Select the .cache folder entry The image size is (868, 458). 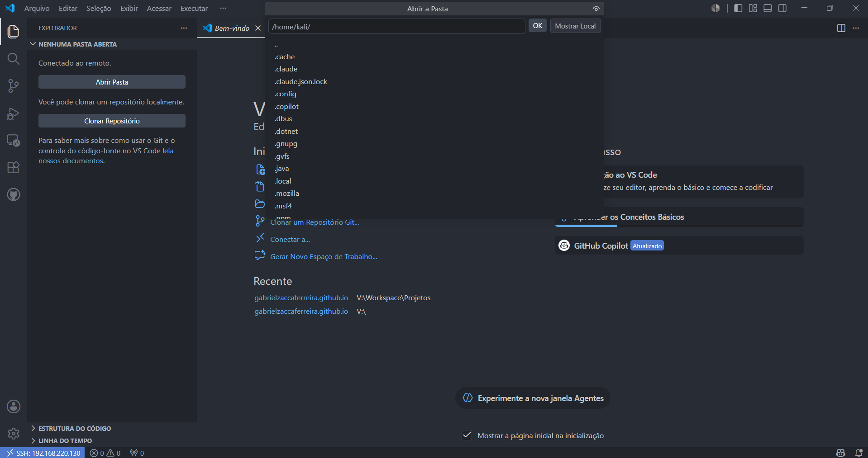[x=434, y=57]
